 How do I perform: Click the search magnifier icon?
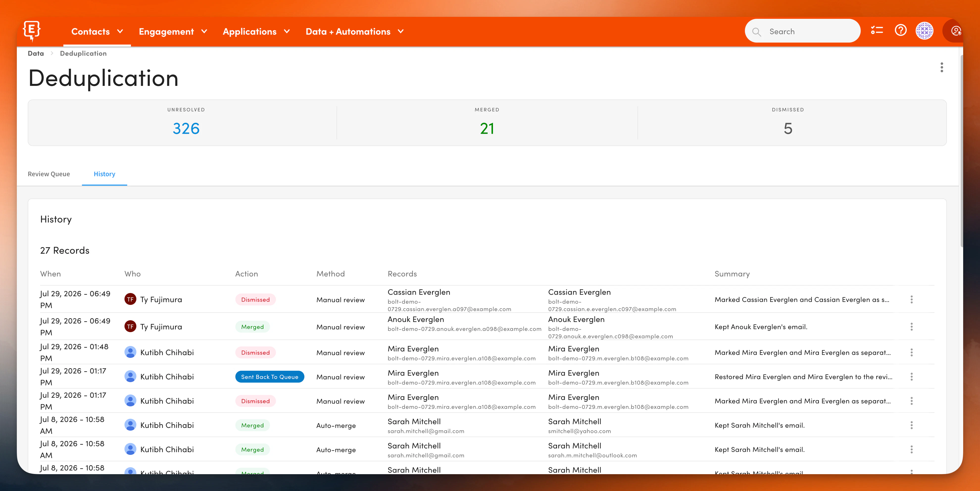pyautogui.click(x=757, y=32)
